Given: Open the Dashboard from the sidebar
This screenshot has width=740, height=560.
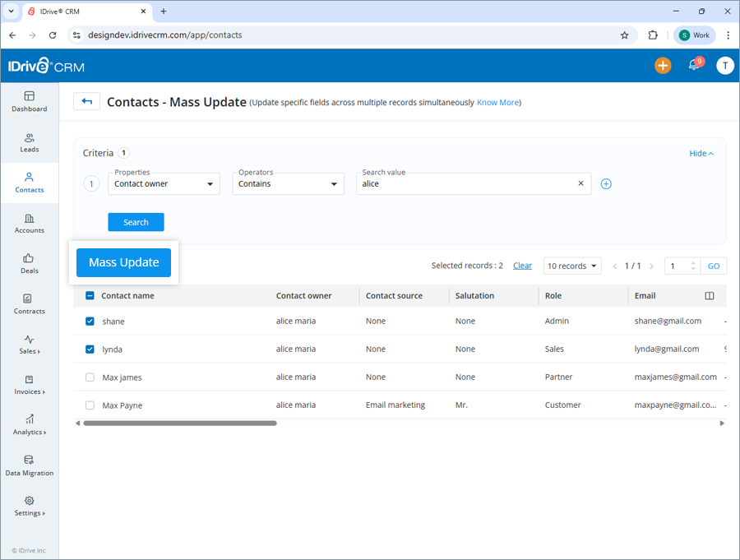Looking at the screenshot, I should coord(29,102).
